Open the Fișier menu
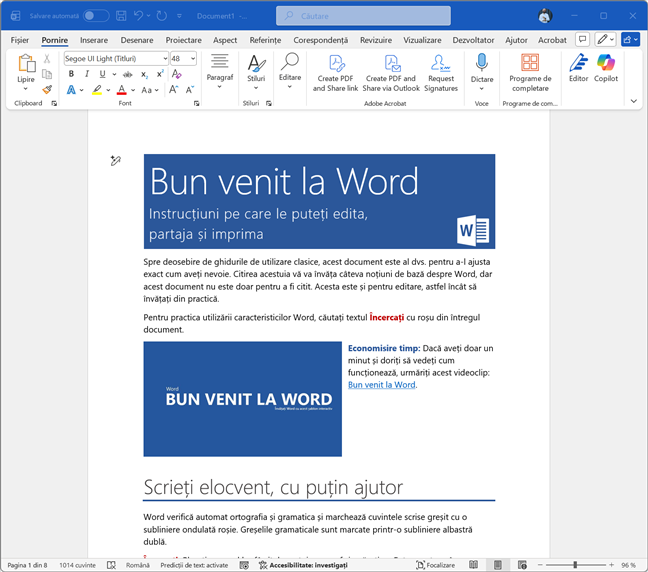The height and width of the screenshot is (572, 648). (x=19, y=40)
